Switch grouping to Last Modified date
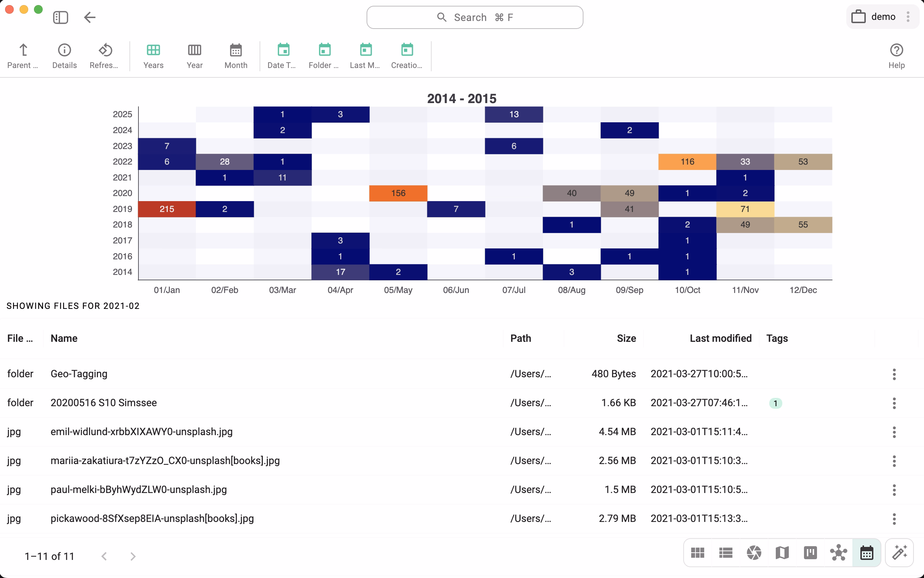 click(365, 55)
